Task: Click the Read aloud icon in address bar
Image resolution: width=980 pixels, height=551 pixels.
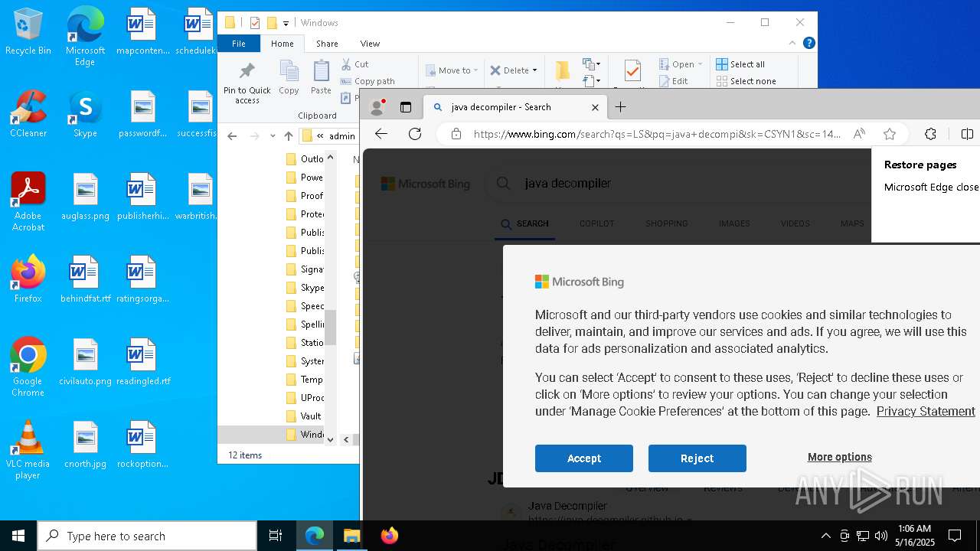Action: [x=859, y=134]
